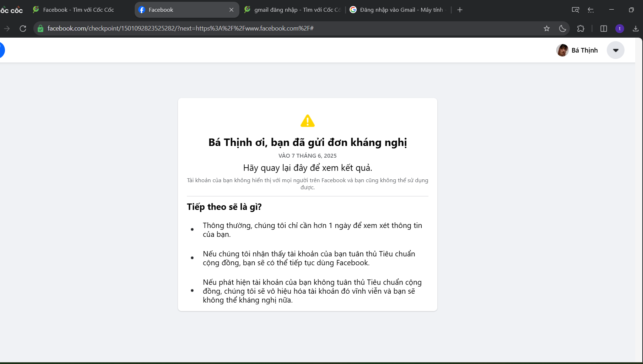Toggle dark mode with the moon icon
The image size is (643, 364).
point(563,28)
